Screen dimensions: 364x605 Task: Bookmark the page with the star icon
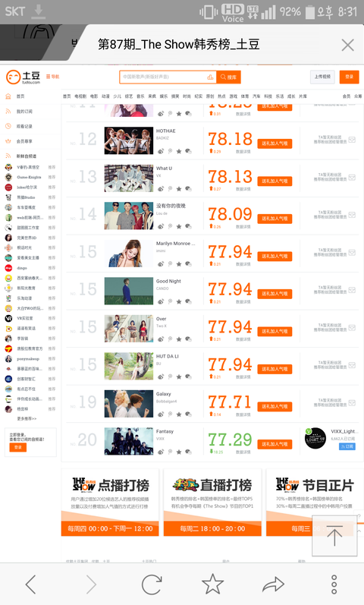(x=212, y=584)
